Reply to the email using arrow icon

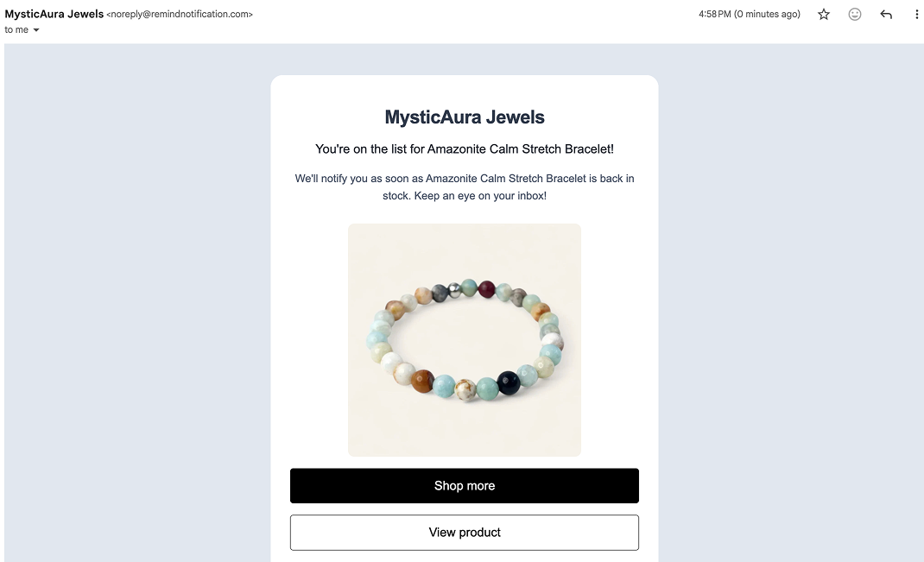pyautogui.click(x=886, y=14)
